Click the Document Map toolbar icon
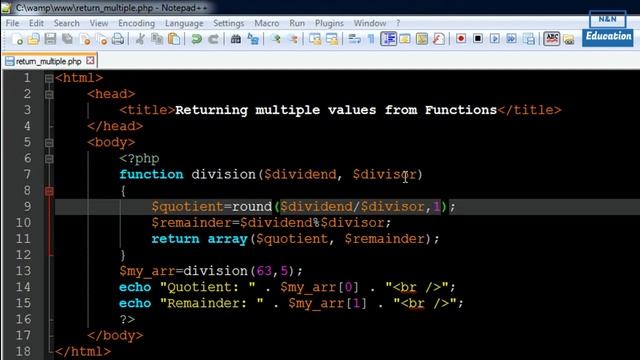Image resolution: width=640 pixels, height=360 pixels. [422, 39]
